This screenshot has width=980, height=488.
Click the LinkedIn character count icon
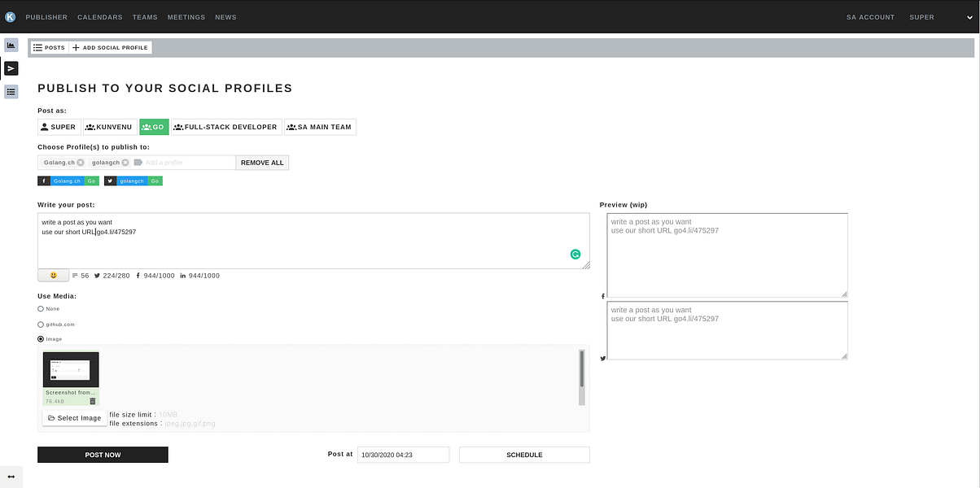(182, 276)
